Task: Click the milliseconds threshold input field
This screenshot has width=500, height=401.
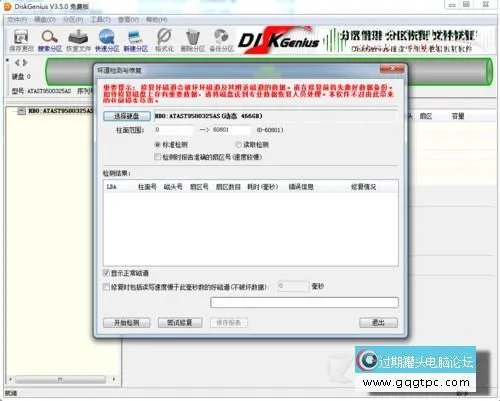Action: pyautogui.click(x=293, y=286)
